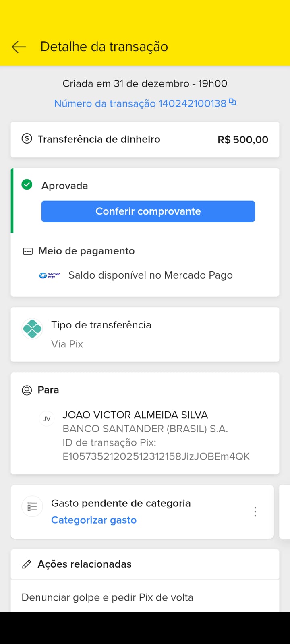Tap the green approved checkmark icon
Viewport: 290px width, 644px height.
pyautogui.click(x=27, y=185)
